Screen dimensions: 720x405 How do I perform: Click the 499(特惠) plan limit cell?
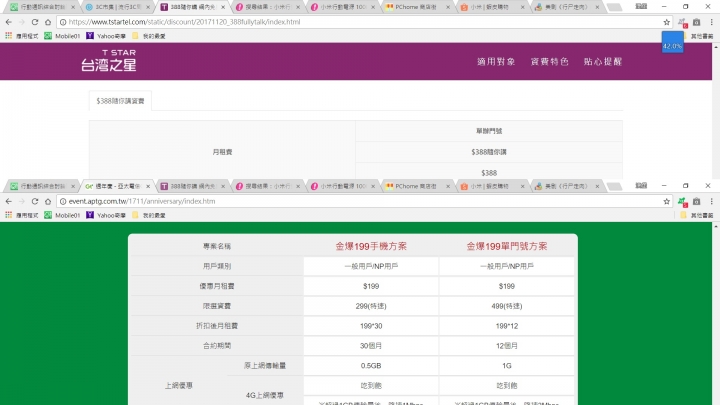pos(506,306)
